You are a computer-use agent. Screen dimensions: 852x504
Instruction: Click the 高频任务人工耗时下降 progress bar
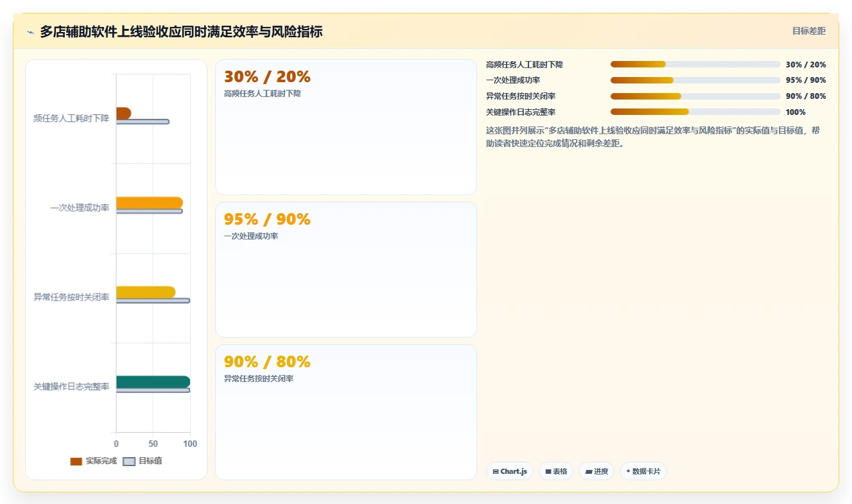coord(695,64)
